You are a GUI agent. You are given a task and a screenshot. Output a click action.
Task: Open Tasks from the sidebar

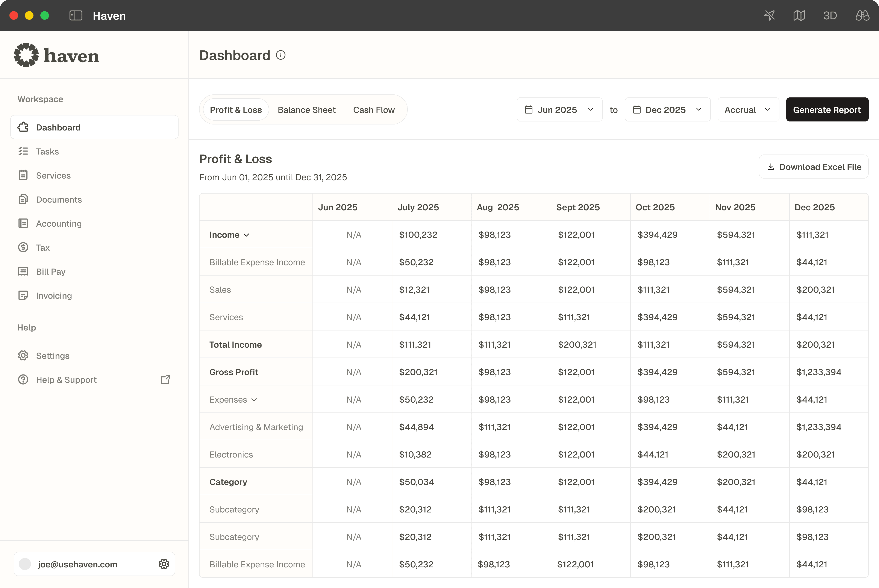47,152
